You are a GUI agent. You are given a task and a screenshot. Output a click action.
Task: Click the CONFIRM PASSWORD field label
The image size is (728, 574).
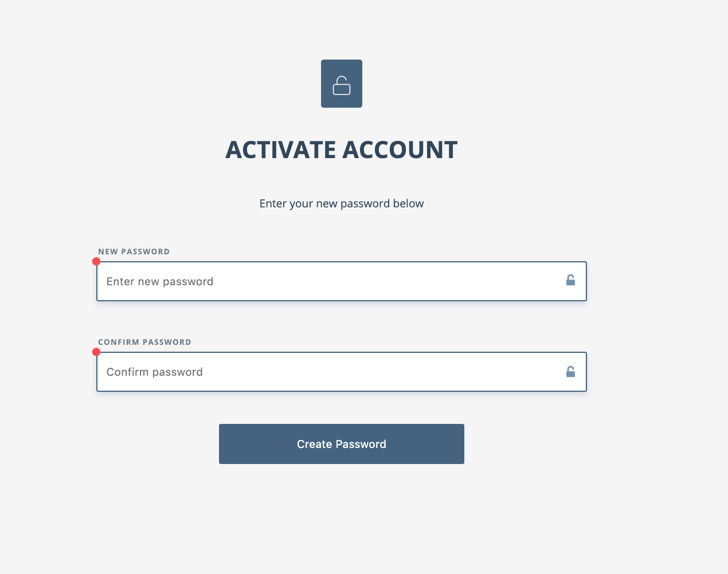[x=144, y=342]
